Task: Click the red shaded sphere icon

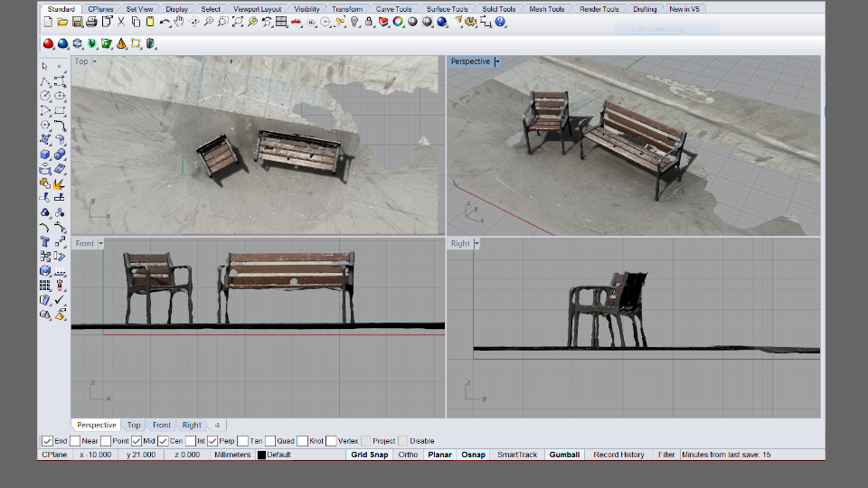Action: click(48, 43)
